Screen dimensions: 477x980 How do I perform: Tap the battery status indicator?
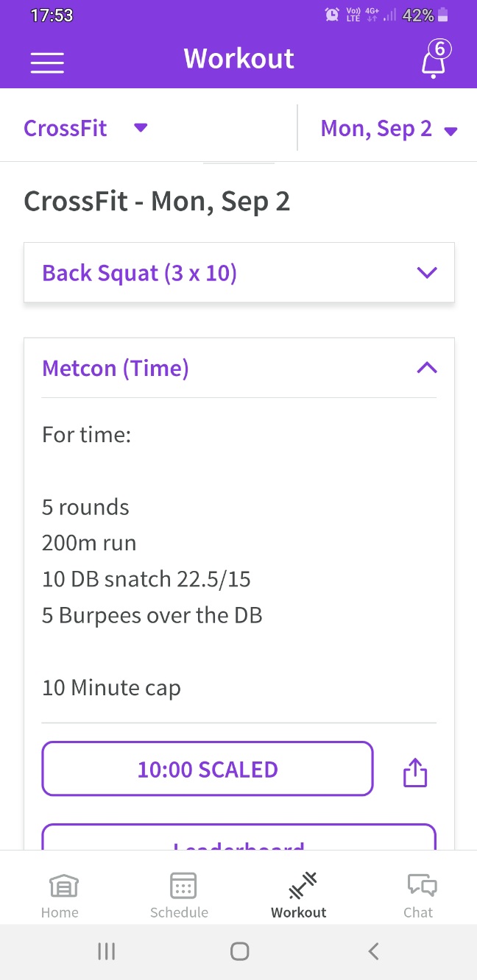pyautogui.click(x=442, y=15)
